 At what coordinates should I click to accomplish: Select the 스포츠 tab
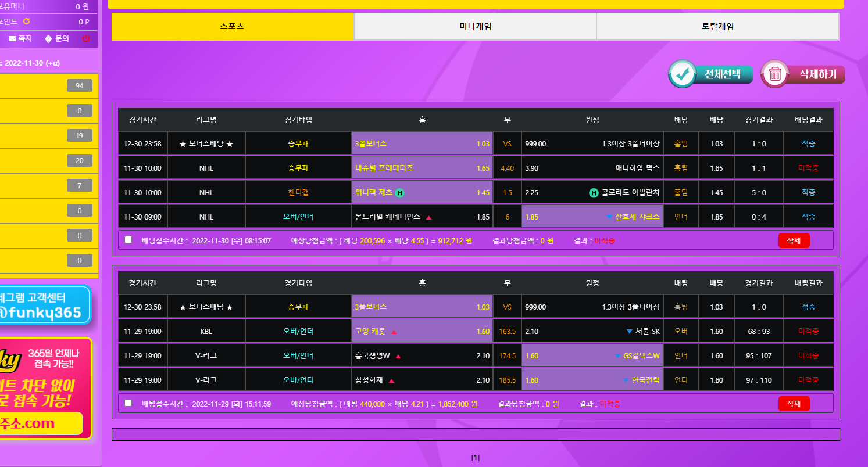click(232, 27)
